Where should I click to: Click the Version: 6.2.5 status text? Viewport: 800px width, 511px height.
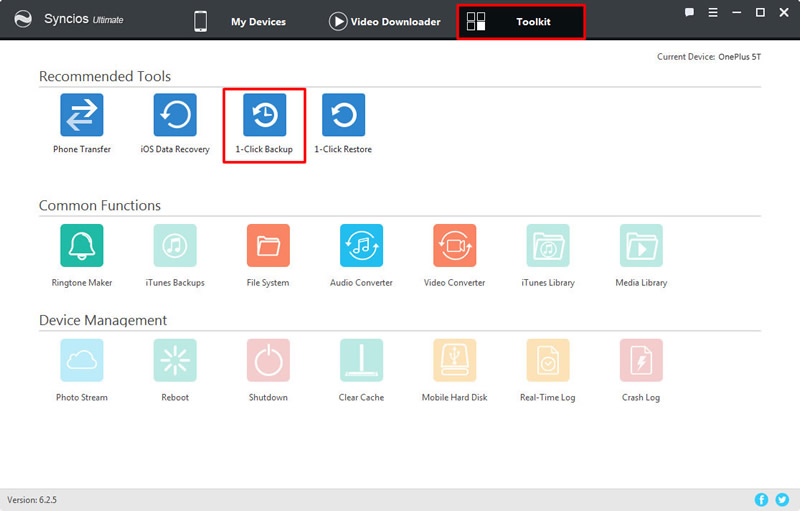point(32,500)
